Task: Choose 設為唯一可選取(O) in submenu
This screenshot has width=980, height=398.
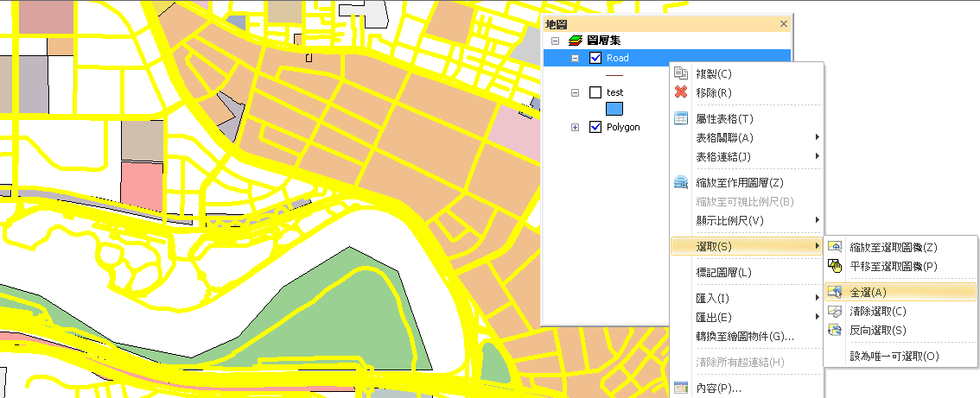Action: 900,357
